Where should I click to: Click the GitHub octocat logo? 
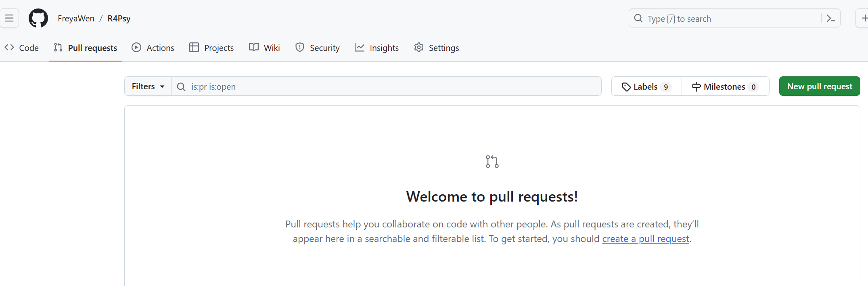(x=38, y=18)
